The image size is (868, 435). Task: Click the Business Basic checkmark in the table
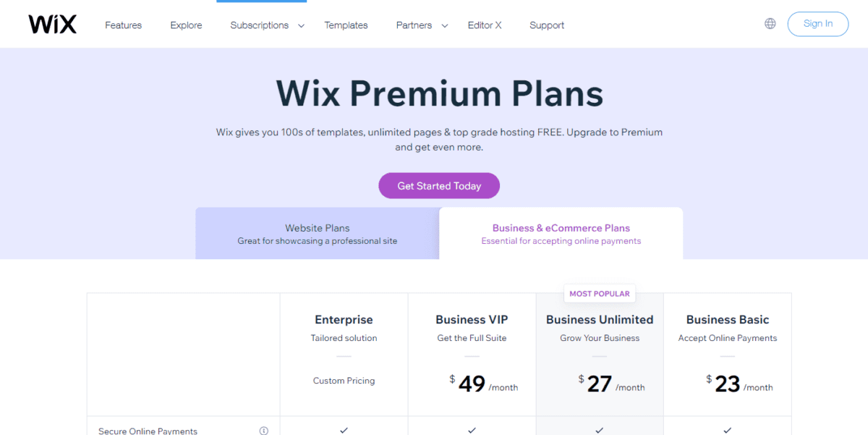(727, 430)
